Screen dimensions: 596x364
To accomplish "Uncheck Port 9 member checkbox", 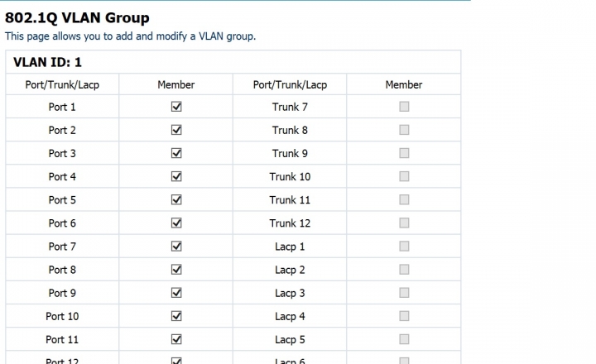I will point(176,293).
